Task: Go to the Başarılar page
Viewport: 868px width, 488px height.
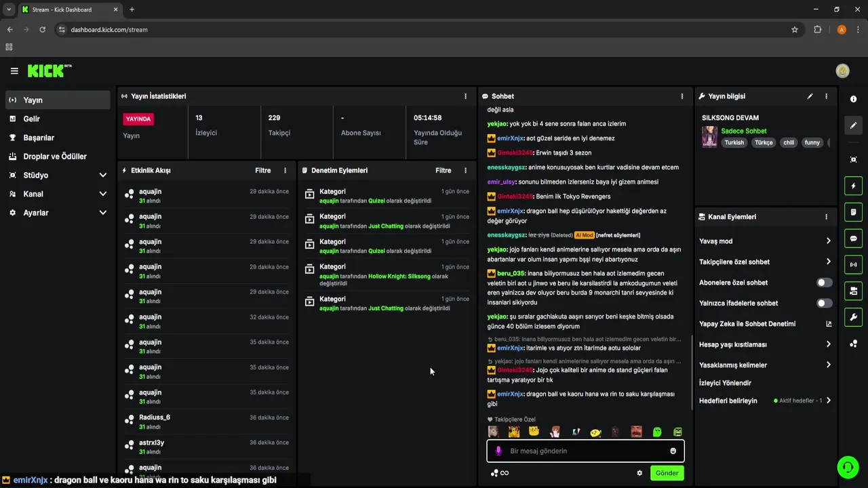Action: [57, 138]
